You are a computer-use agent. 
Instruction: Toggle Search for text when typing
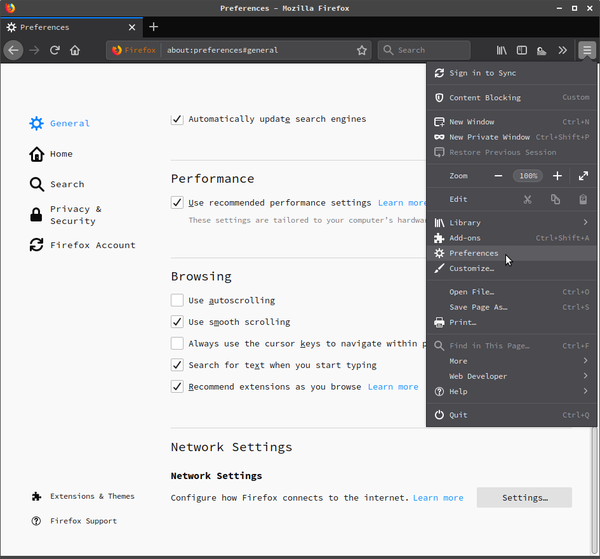coord(177,365)
